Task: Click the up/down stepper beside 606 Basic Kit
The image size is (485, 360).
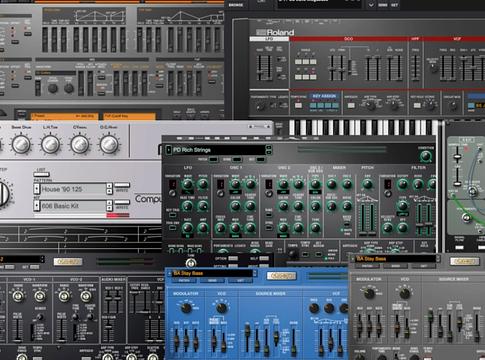Action: point(109,206)
